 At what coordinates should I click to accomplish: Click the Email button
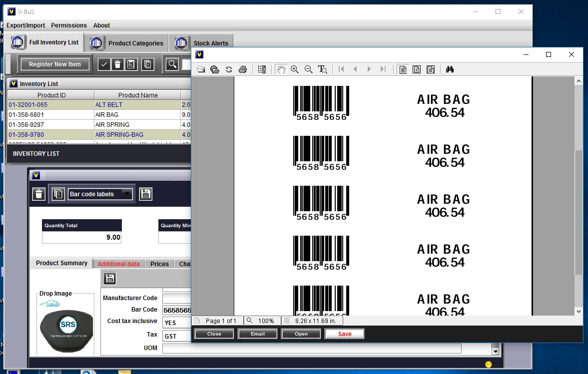click(x=258, y=334)
